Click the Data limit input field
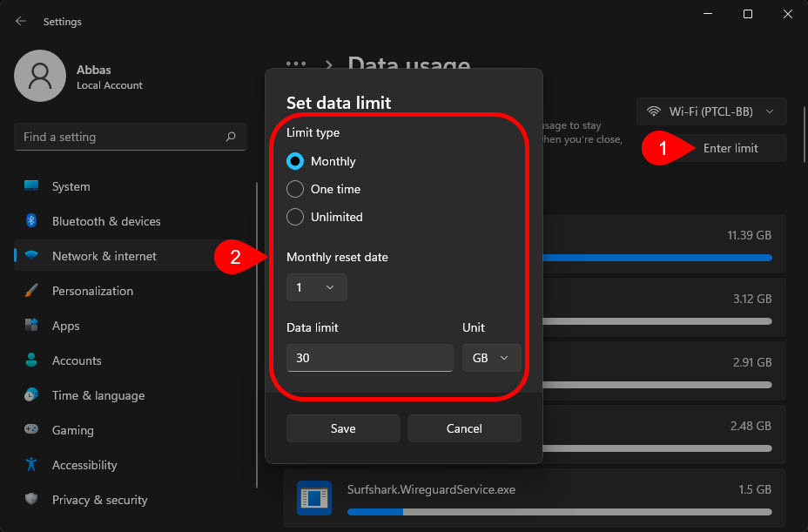 click(x=370, y=358)
